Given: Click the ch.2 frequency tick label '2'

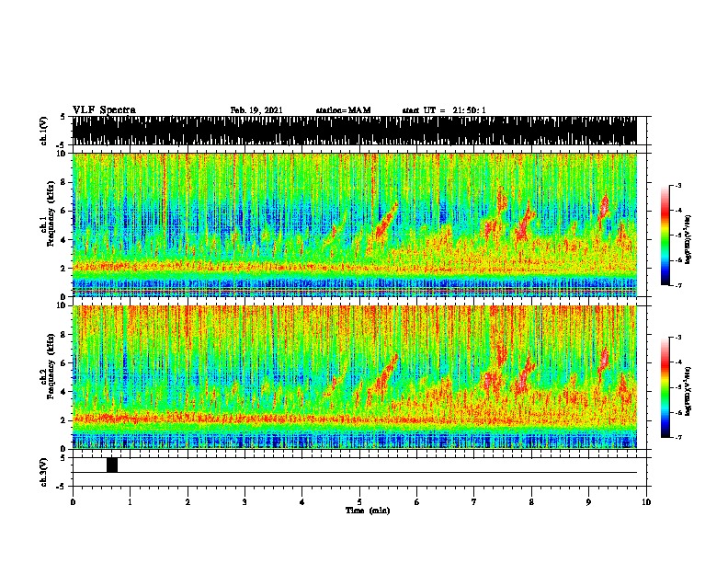Looking at the screenshot, I should click(x=64, y=420).
